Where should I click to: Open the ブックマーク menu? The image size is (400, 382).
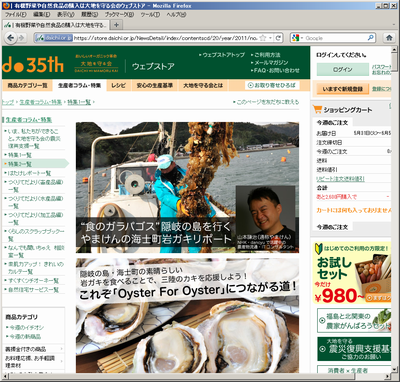[x=119, y=15]
